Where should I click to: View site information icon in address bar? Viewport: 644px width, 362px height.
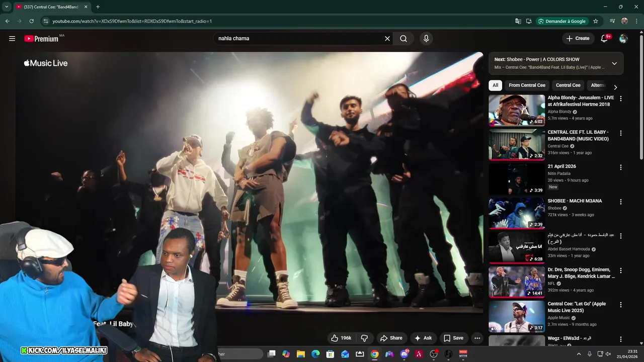(45, 21)
